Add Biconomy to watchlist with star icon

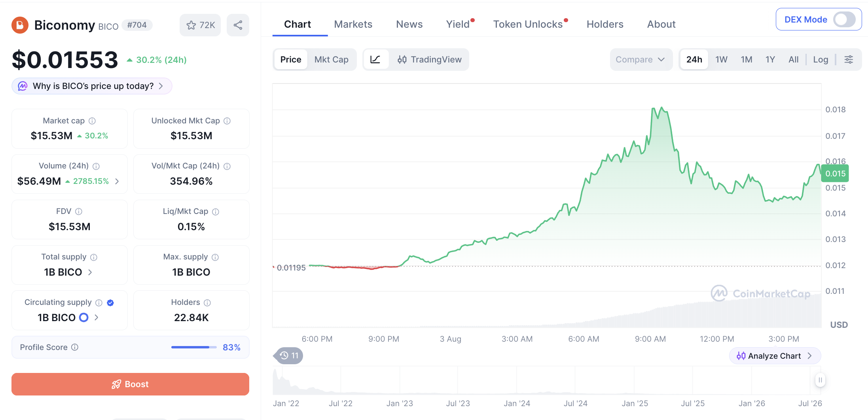click(200, 25)
